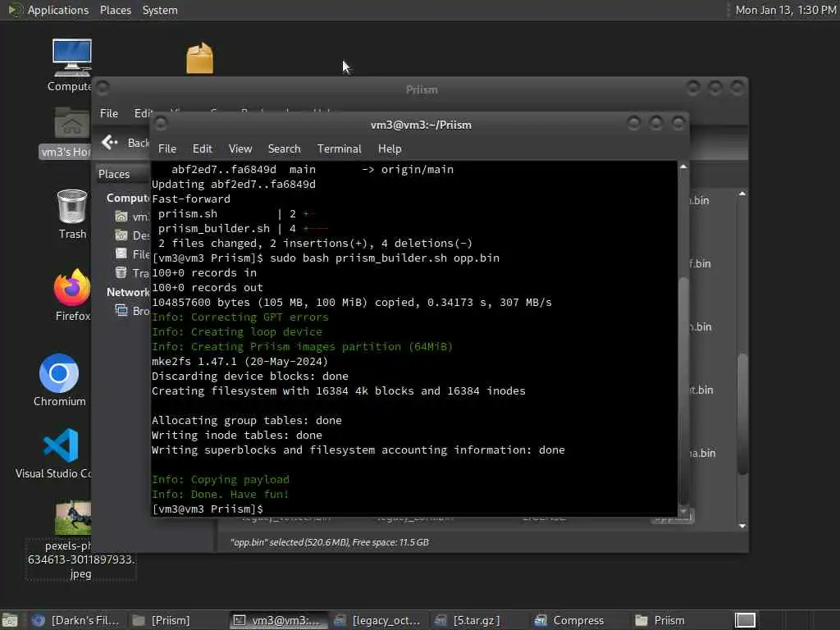
Task: Open vm3's Home folder icon
Action: coord(71,123)
